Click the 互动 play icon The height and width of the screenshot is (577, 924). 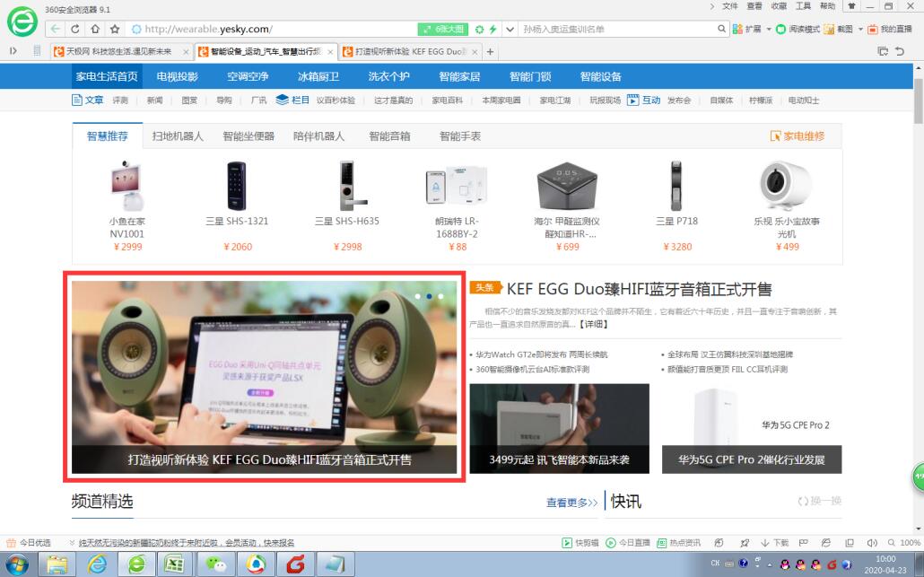(x=632, y=101)
